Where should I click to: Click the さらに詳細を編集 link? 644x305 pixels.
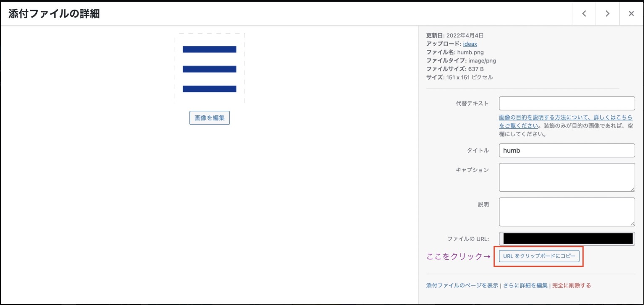pos(525,286)
